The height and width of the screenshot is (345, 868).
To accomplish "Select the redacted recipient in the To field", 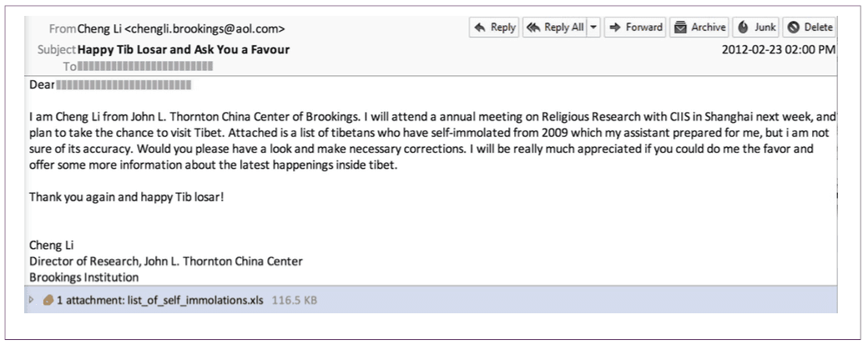I will tap(145, 67).
